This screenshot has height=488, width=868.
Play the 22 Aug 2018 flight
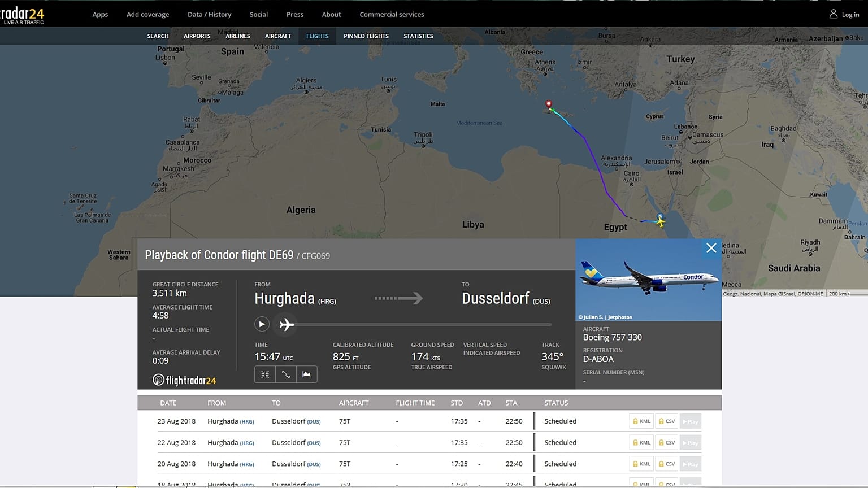coord(690,443)
